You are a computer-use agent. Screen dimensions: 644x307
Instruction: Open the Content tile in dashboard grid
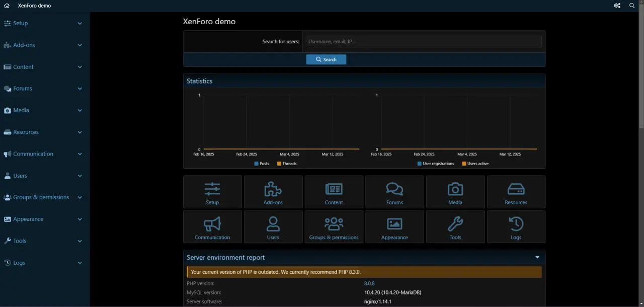[x=334, y=192]
